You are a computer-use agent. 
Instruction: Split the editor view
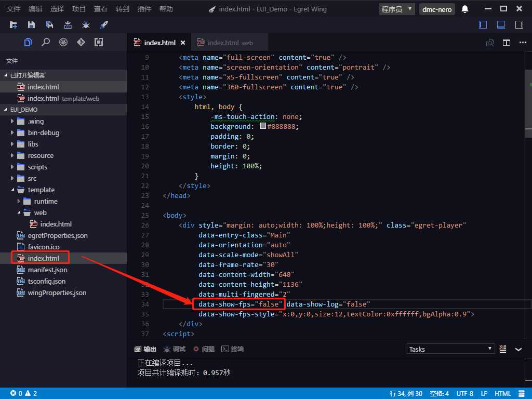pyautogui.click(x=507, y=43)
